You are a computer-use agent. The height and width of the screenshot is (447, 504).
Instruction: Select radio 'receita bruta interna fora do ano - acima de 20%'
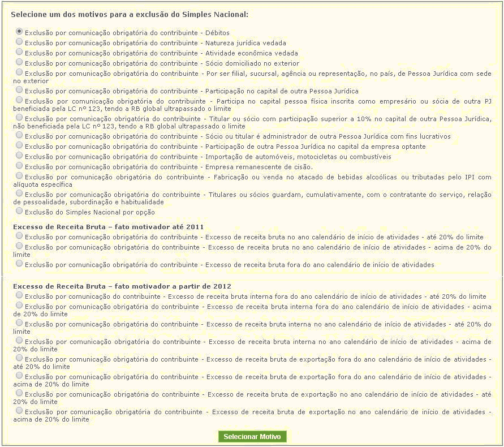tap(19, 305)
